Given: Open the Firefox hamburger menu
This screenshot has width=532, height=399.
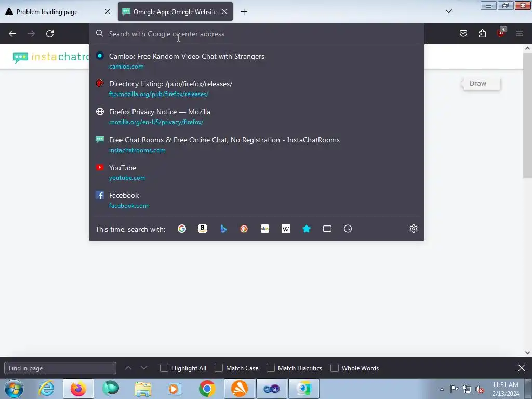Looking at the screenshot, I should click(x=520, y=33).
